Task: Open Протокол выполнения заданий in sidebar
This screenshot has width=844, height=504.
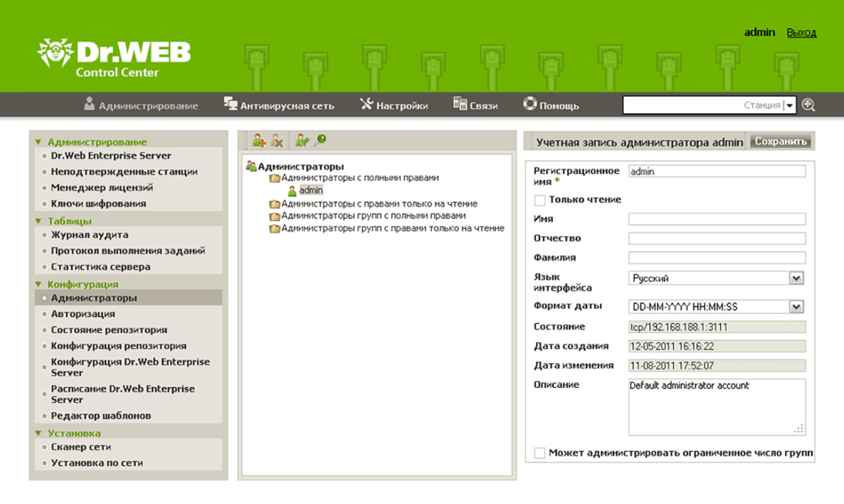Action: [x=128, y=251]
